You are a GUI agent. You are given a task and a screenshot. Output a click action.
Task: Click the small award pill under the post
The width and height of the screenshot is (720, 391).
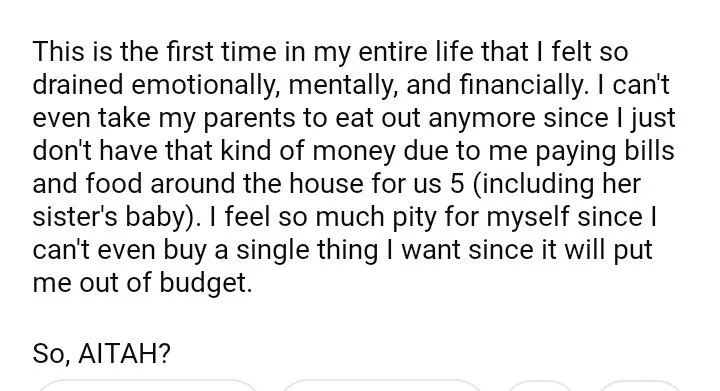point(540,386)
